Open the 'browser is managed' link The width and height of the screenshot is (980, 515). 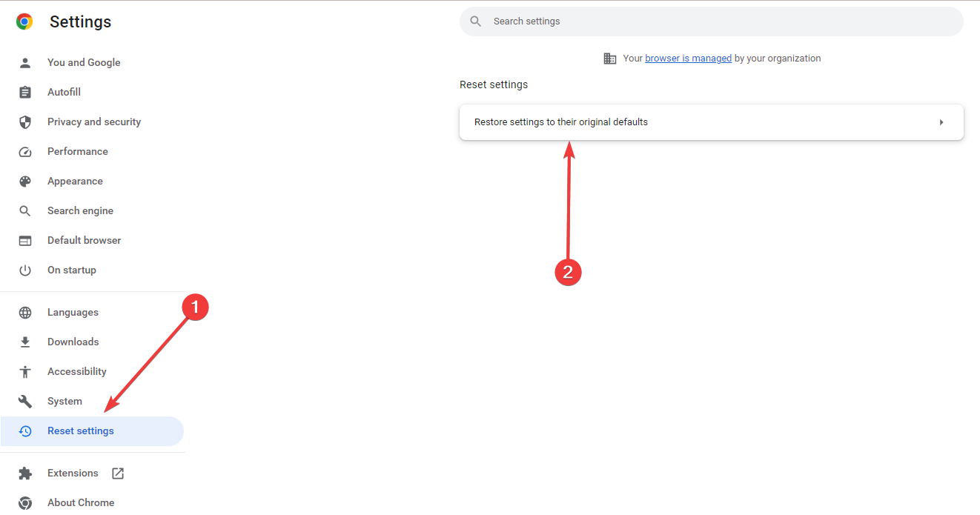pyautogui.click(x=688, y=58)
